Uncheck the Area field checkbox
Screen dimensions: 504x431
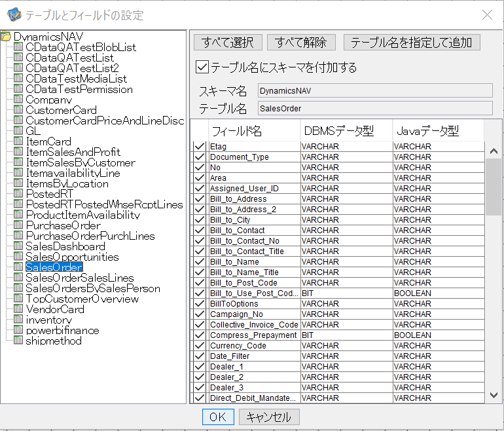tap(200, 178)
